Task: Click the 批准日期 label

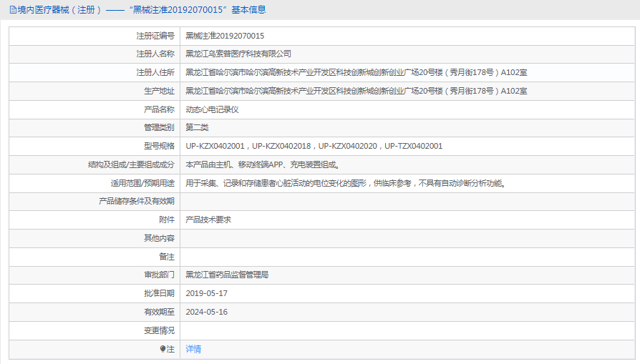Action: point(159,293)
